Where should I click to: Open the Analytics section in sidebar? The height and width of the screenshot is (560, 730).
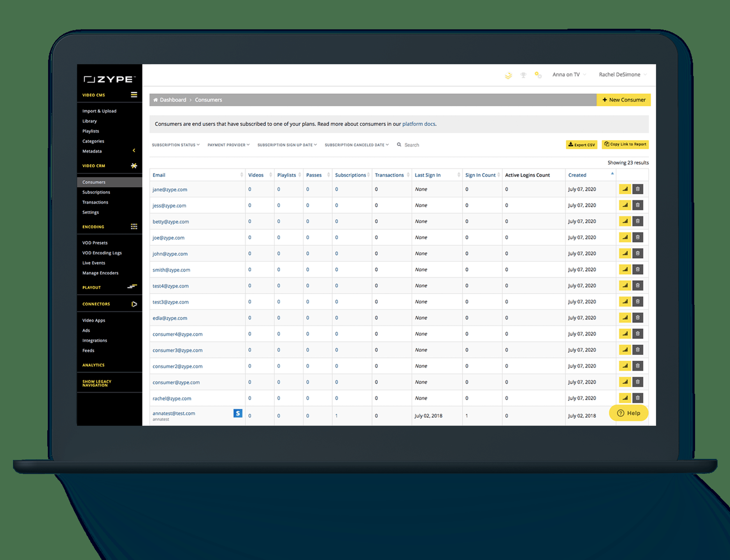93,365
